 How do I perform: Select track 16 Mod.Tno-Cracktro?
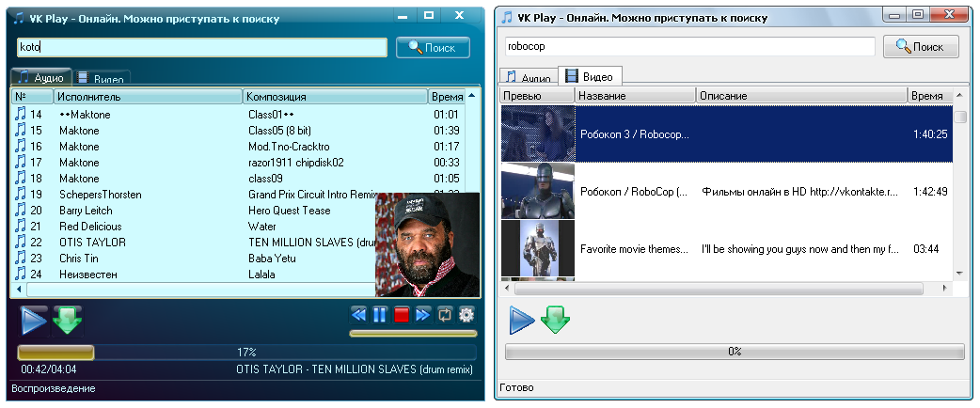[x=238, y=147]
